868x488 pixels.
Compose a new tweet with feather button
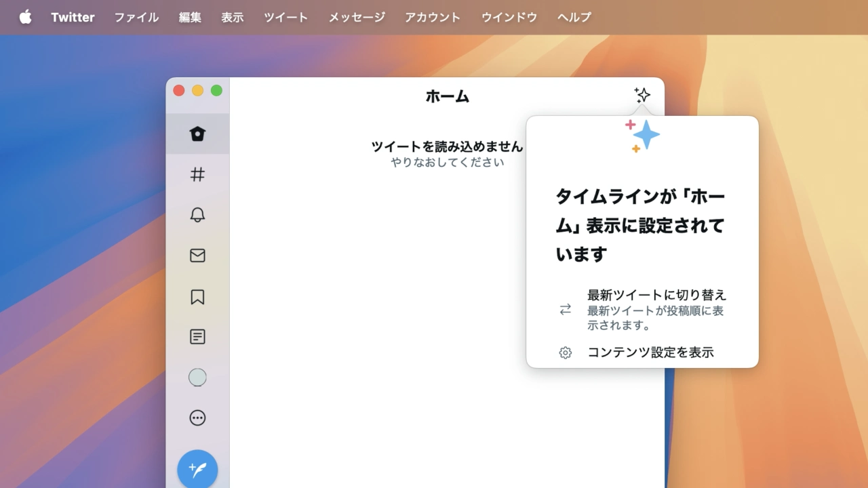tap(197, 469)
